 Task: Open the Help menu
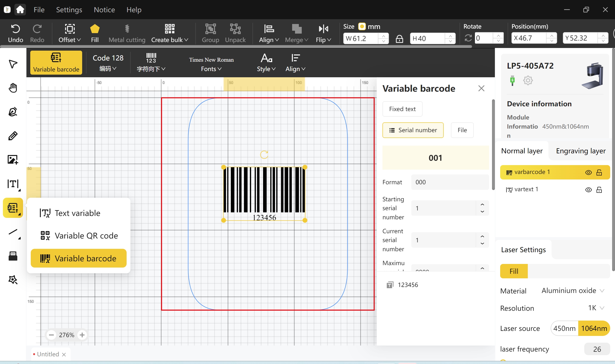pyautogui.click(x=134, y=10)
